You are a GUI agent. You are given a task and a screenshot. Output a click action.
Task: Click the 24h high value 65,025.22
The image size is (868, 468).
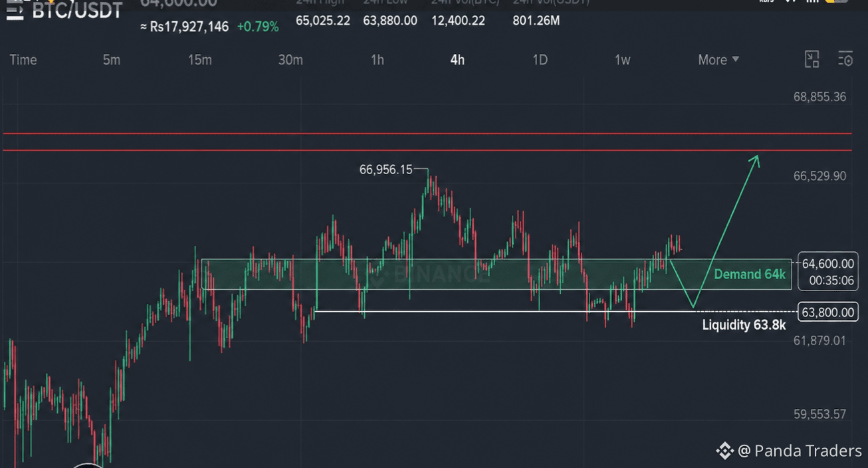(323, 21)
